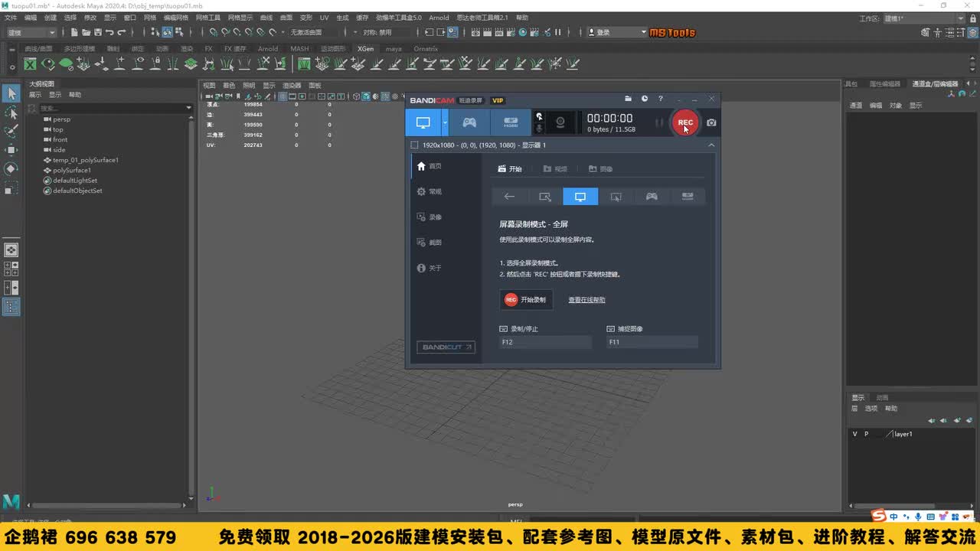Switch to the Ornatrix shelf tab

[426, 49]
